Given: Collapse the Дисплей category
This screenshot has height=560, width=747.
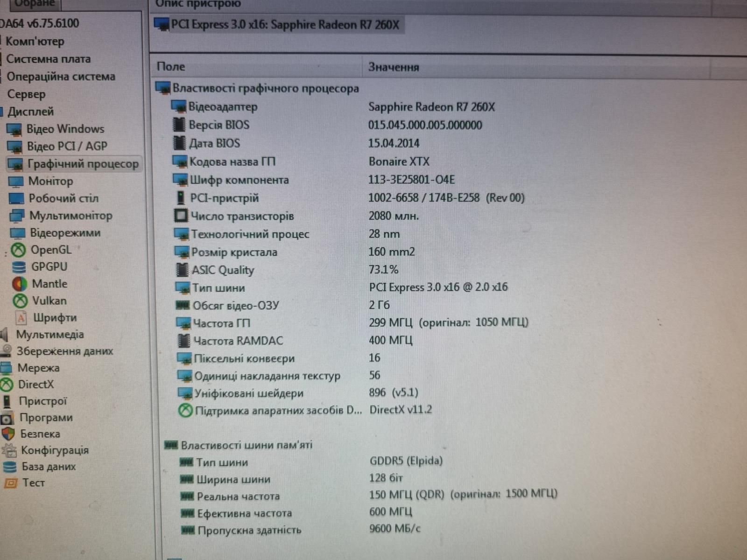Looking at the screenshot, I should (30, 112).
